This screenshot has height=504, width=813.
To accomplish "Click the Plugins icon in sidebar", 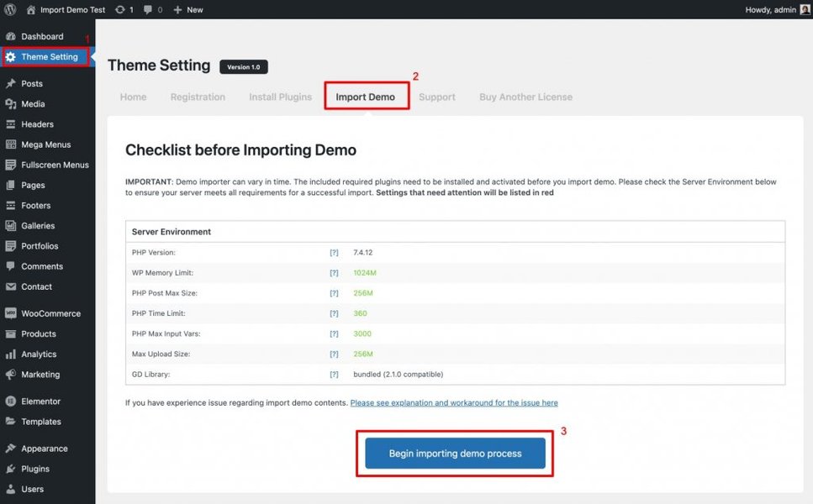I will (x=10, y=469).
